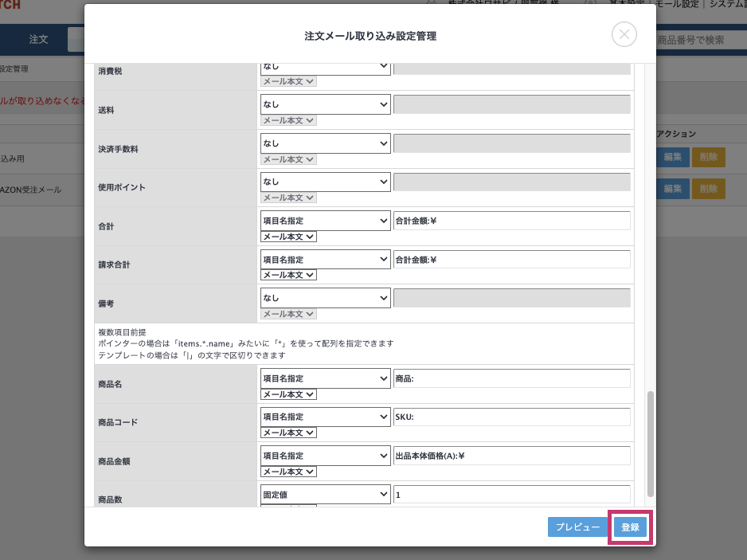This screenshot has height=560, width=747.
Task: Click the 商品金額 row label
Action: [114, 461]
